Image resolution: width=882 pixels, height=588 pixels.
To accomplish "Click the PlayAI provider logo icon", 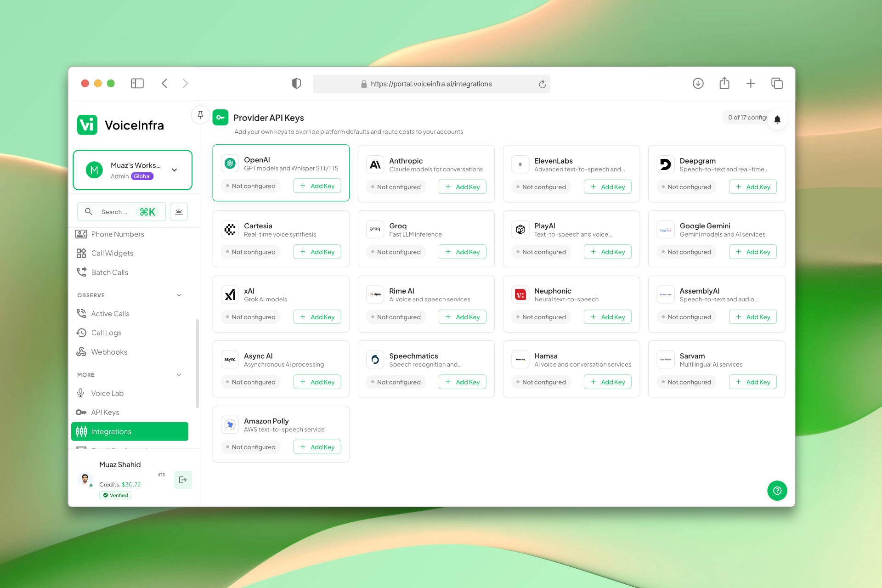I will coord(520,229).
